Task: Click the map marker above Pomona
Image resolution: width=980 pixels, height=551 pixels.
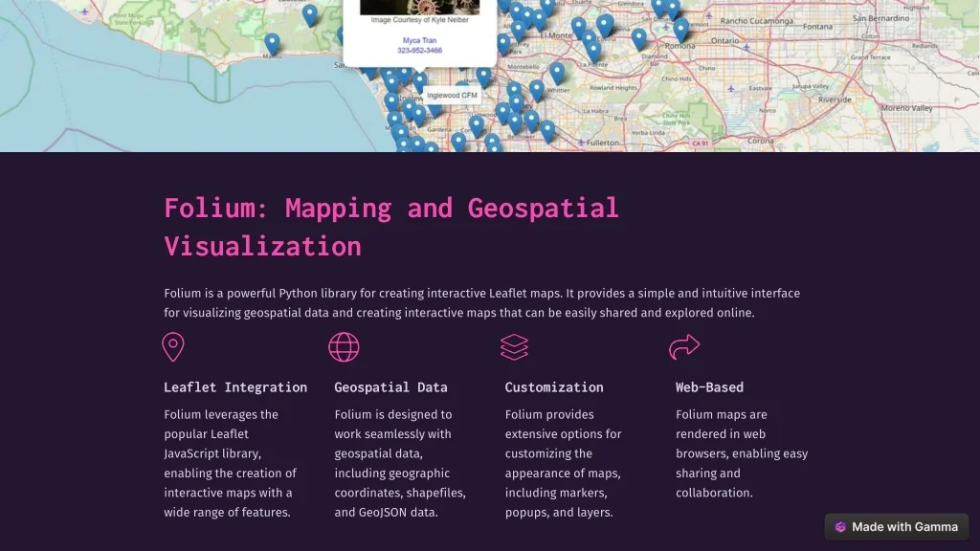Action: pos(680,29)
